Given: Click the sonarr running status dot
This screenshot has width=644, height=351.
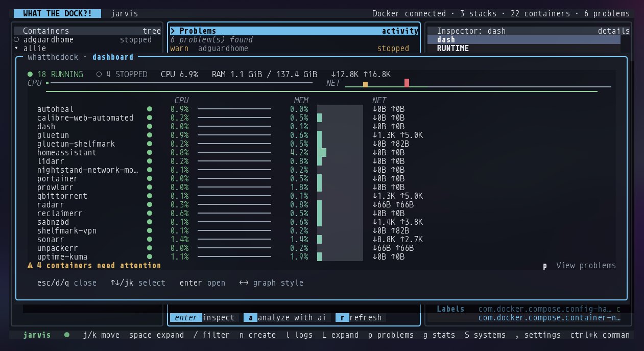Looking at the screenshot, I should pyautogui.click(x=149, y=239).
